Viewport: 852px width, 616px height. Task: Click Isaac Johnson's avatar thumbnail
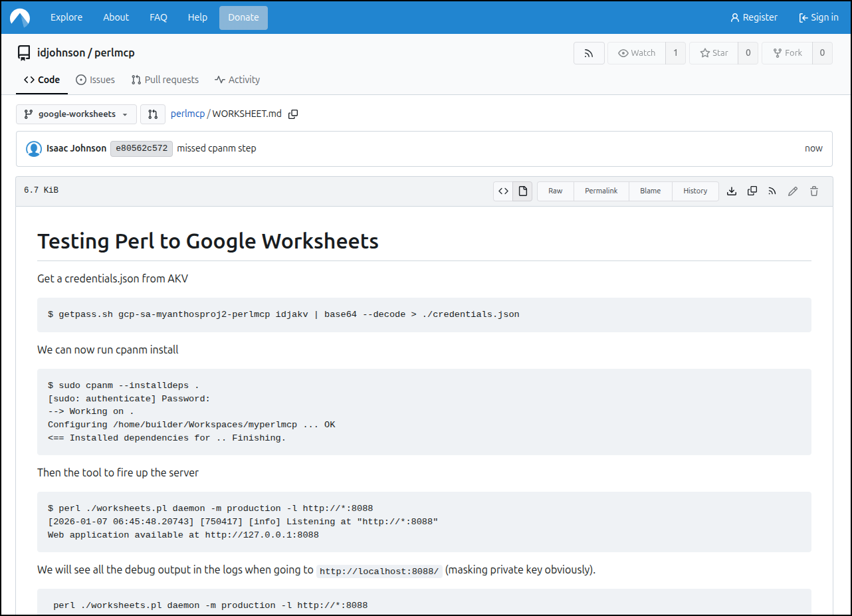34,149
